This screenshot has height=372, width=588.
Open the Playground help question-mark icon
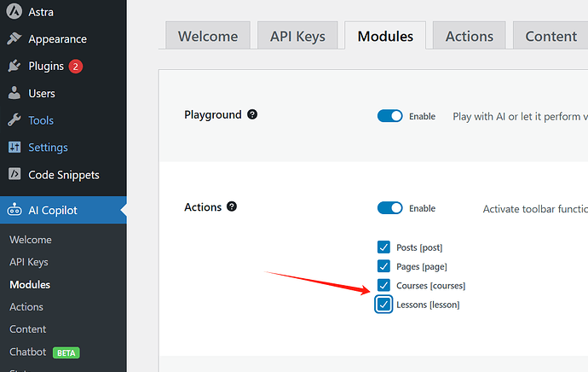[x=252, y=114]
